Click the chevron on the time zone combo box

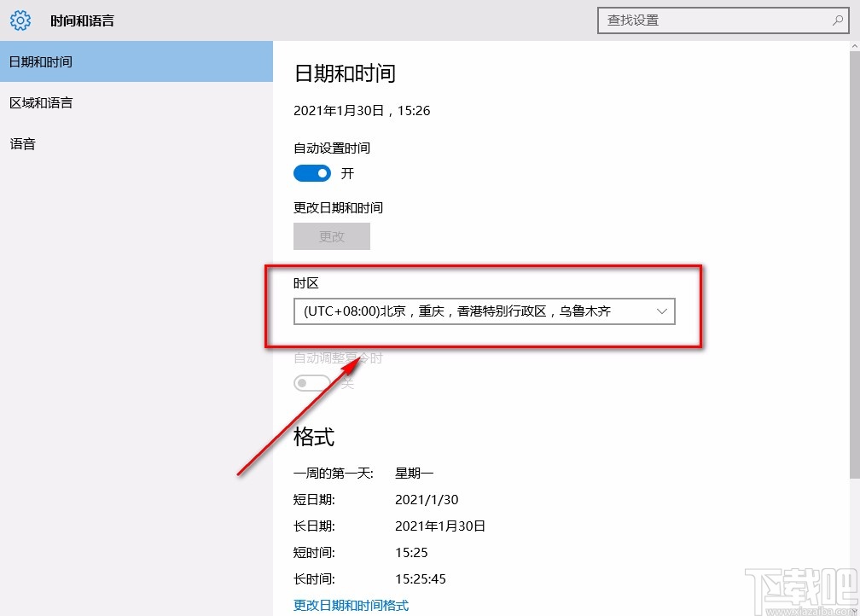[x=662, y=311]
